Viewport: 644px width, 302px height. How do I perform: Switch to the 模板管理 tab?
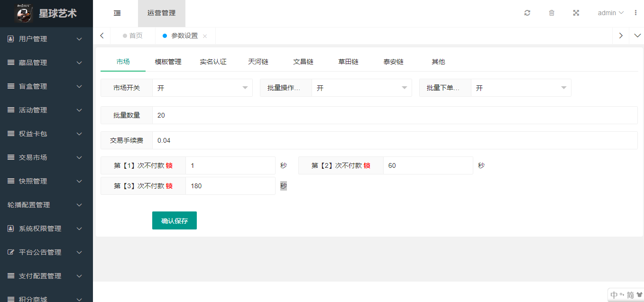(x=168, y=62)
